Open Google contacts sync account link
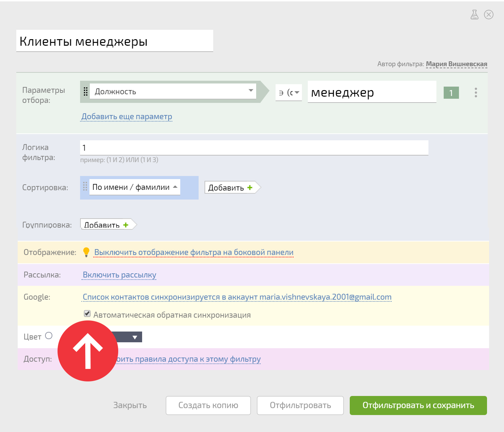Image resolution: width=504 pixels, height=432 pixels. [237, 297]
